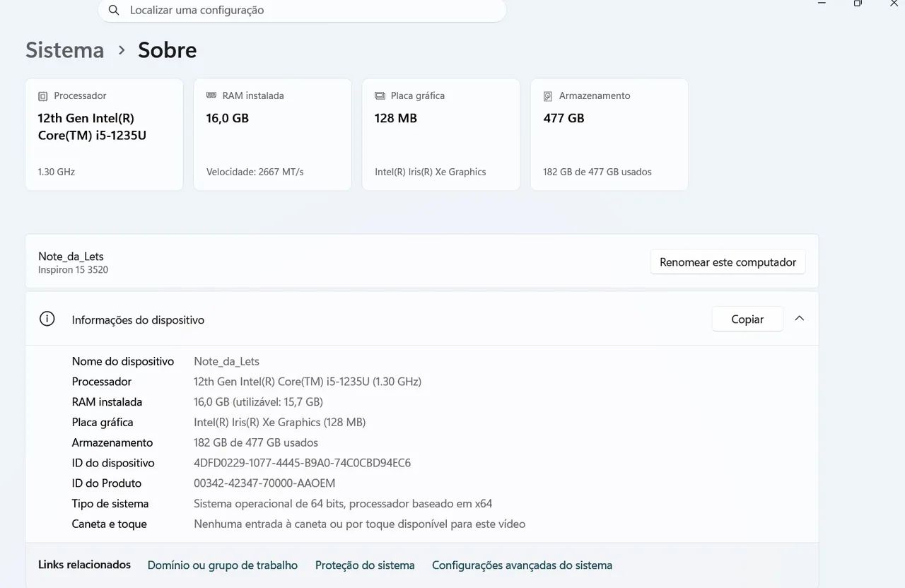
Task: Select the 12th Gen Intel Core processor card title
Action: click(92, 127)
